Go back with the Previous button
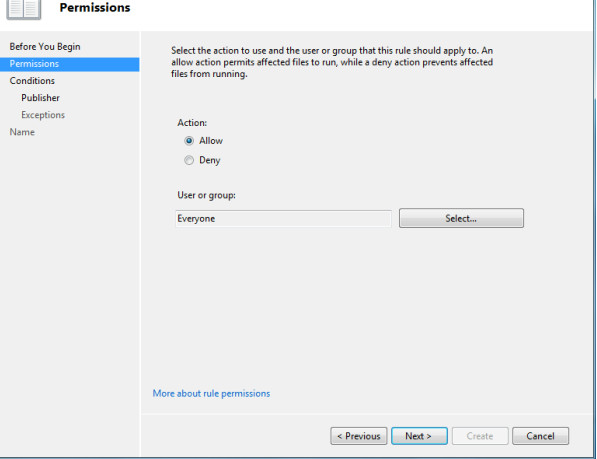This screenshot has height=459, width=597. click(x=359, y=436)
